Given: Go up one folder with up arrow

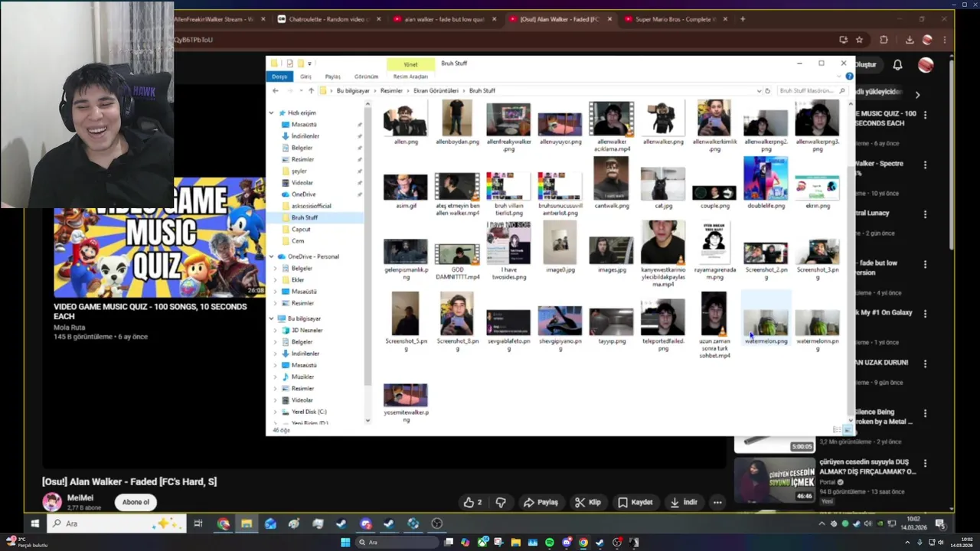Looking at the screenshot, I should pyautogui.click(x=311, y=90).
